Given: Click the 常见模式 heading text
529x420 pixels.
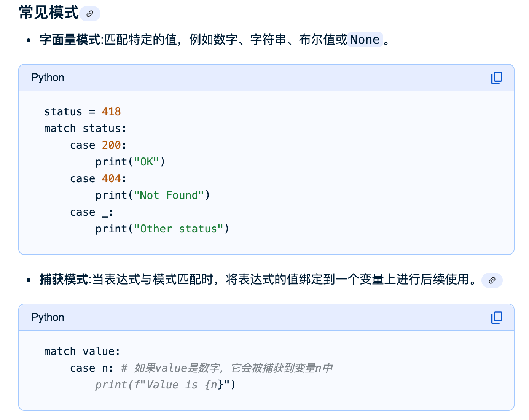Looking at the screenshot, I should [x=49, y=13].
